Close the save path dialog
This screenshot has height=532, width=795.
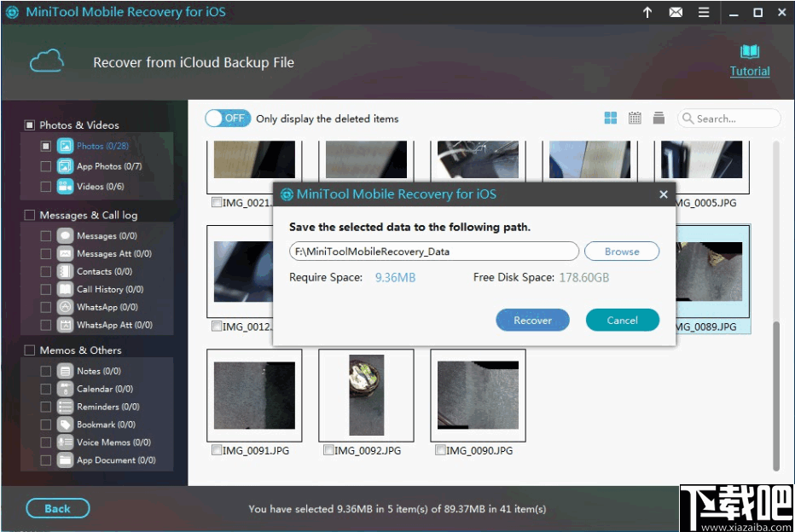pyautogui.click(x=663, y=194)
